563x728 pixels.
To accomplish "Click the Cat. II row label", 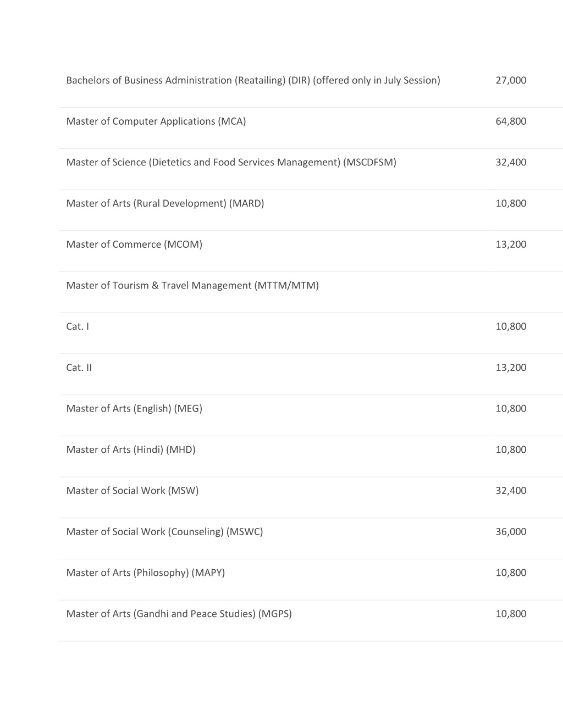I will pos(79,368).
